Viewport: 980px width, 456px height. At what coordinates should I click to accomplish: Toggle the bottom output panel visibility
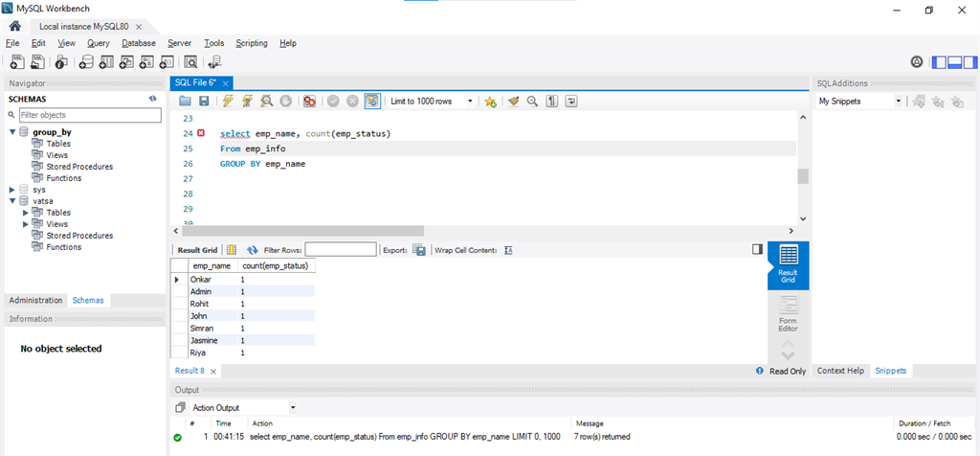954,62
